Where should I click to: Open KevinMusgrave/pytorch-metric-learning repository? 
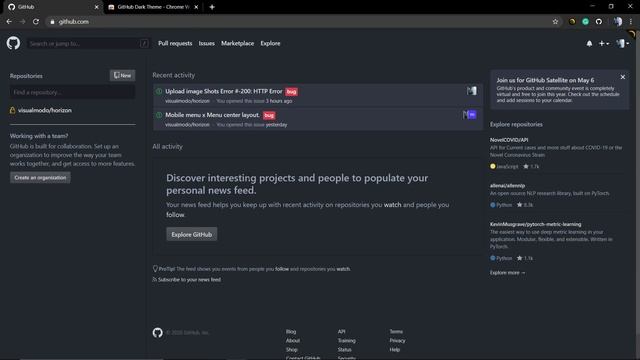point(536,224)
